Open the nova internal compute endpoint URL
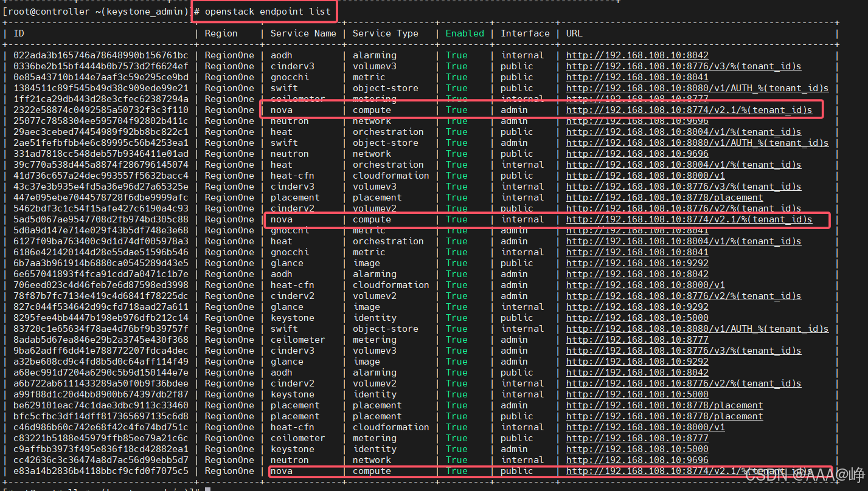 pyautogui.click(x=689, y=219)
